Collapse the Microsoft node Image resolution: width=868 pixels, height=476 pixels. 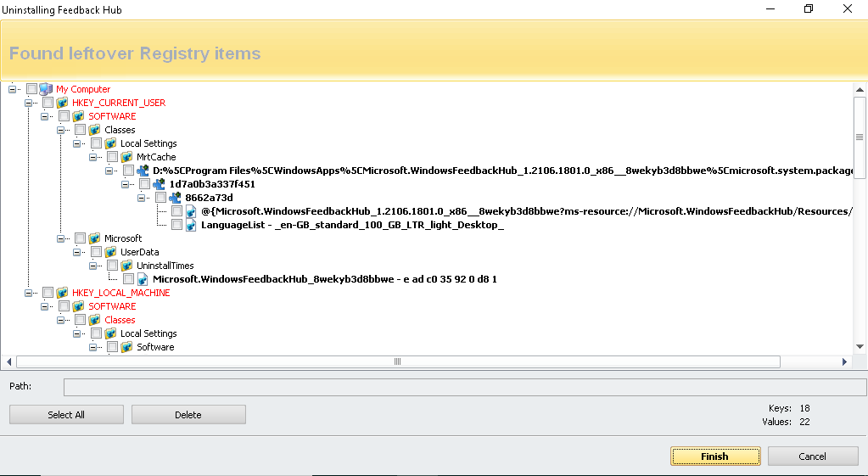[60, 238]
